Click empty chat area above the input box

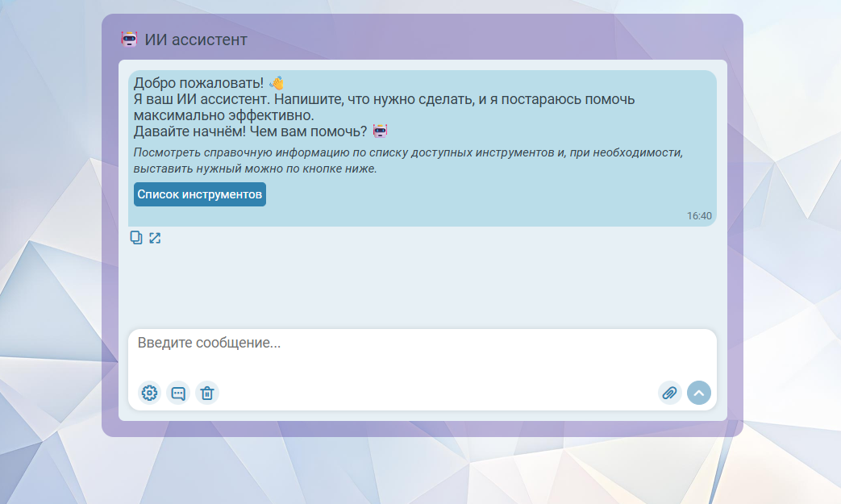point(422,282)
